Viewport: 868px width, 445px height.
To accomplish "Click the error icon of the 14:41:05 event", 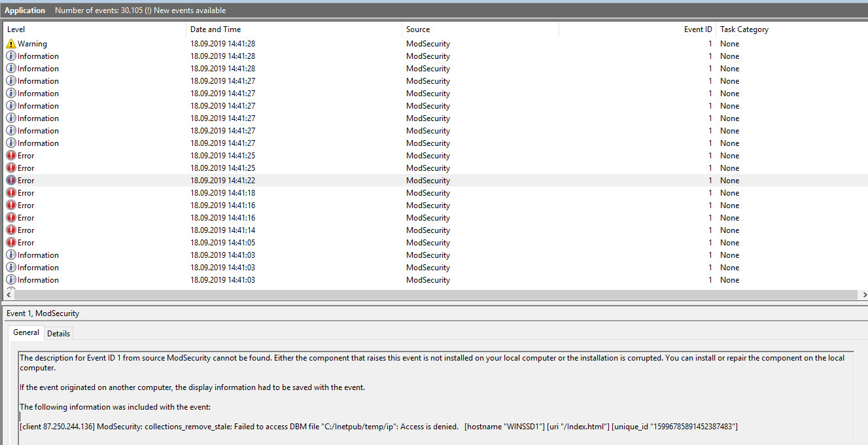I will tap(11, 243).
